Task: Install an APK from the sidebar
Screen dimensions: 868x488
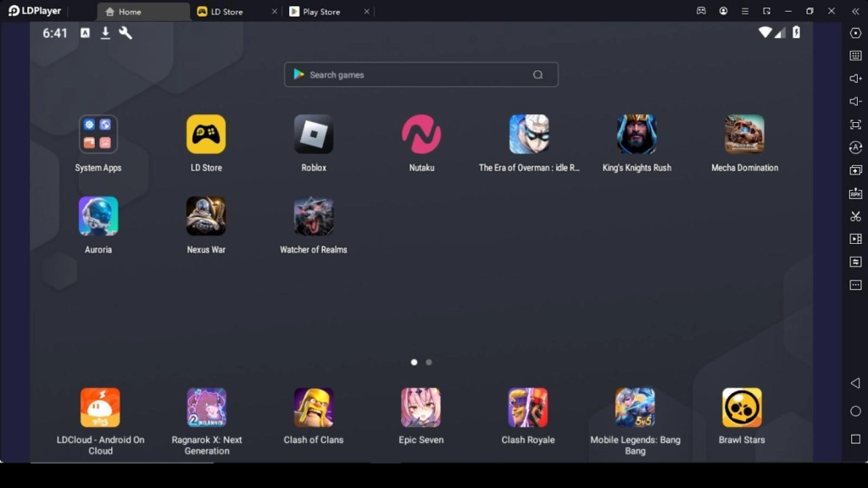Action: pos(855,193)
